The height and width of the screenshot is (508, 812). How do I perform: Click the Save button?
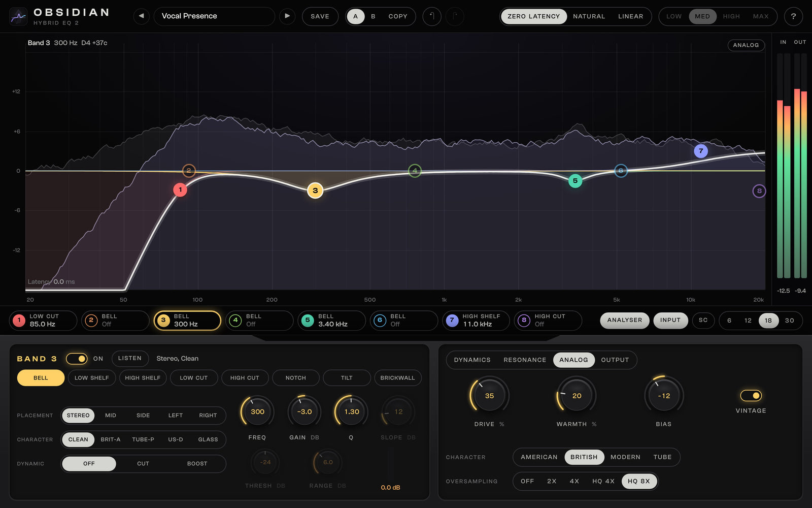[x=320, y=16]
